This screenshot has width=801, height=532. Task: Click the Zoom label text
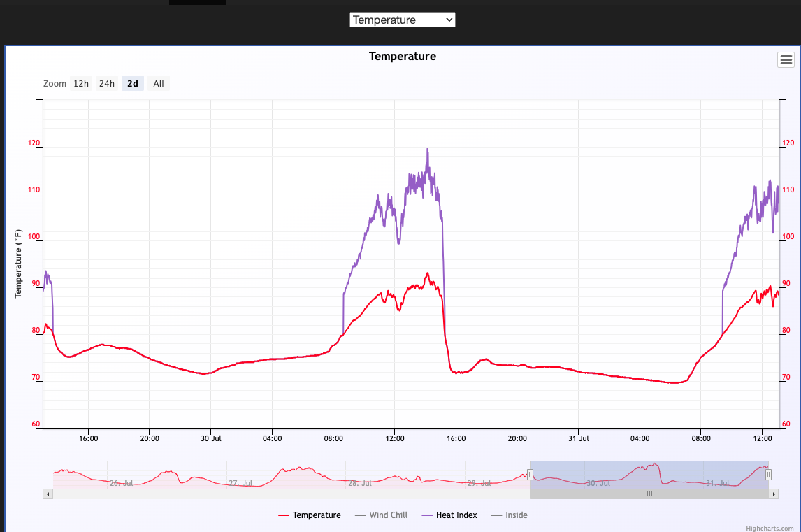[x=55, y=83]
